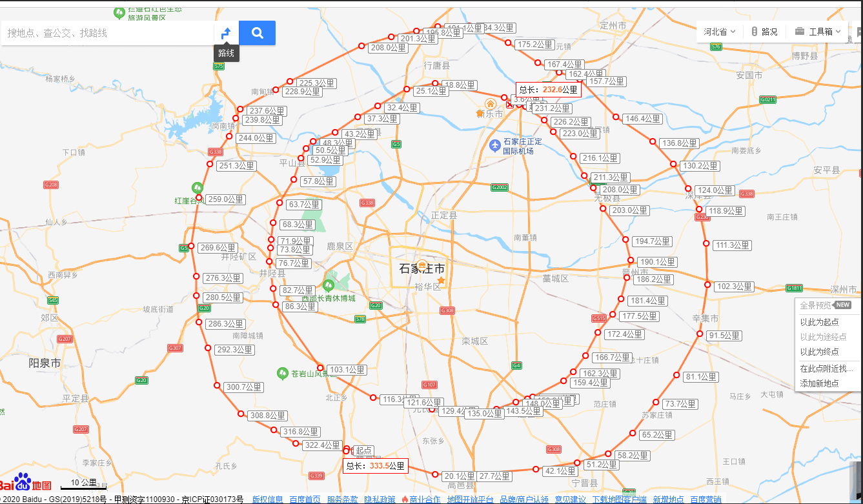The height and width of the screenshot is (504, 863).
Task: Click the red G339 shield at bottom
Action: [x=317, y=476]
